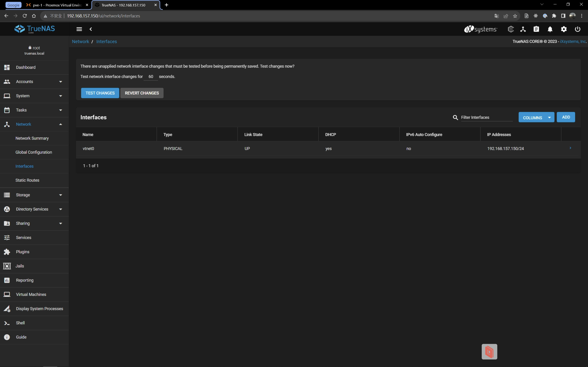Open the alerts bell icon
Viewport: 588px width, 367px height.
coord(550,29)
